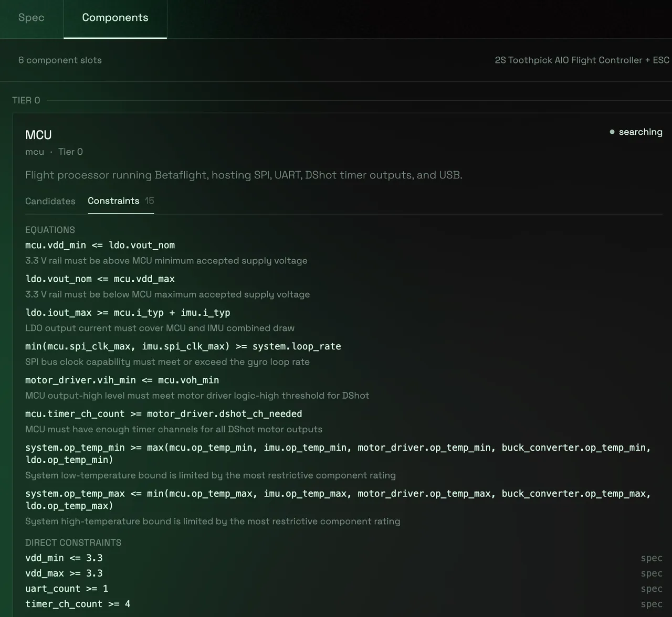Select the mcu.timer_ch_count DShot equation
The height and width of the screenshot is (617, 672).
164,414
